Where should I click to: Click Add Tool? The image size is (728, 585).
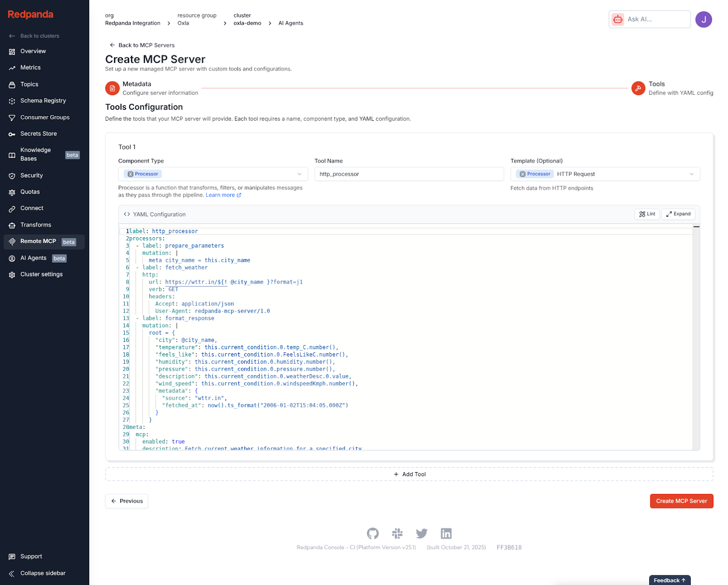click(409, 474)
